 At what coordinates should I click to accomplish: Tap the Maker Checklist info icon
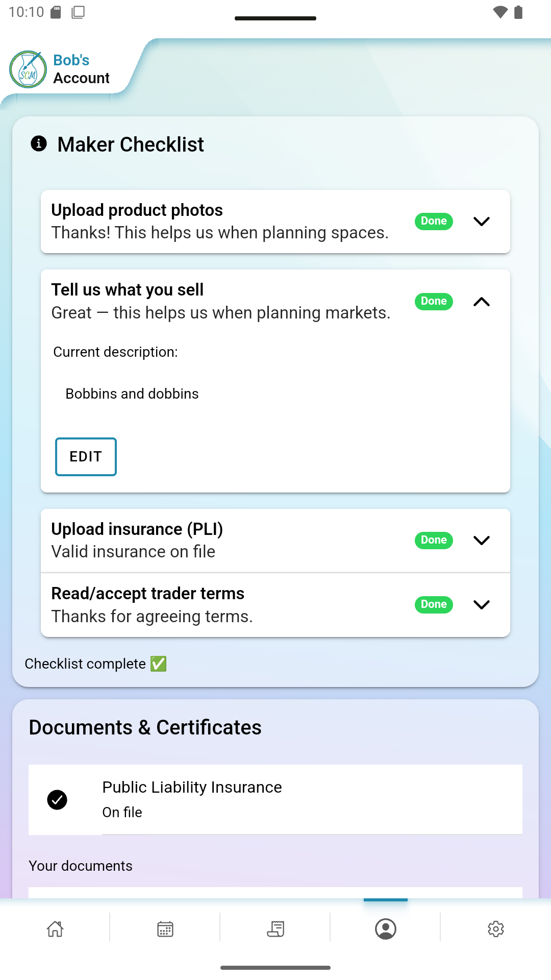(39, 144)
